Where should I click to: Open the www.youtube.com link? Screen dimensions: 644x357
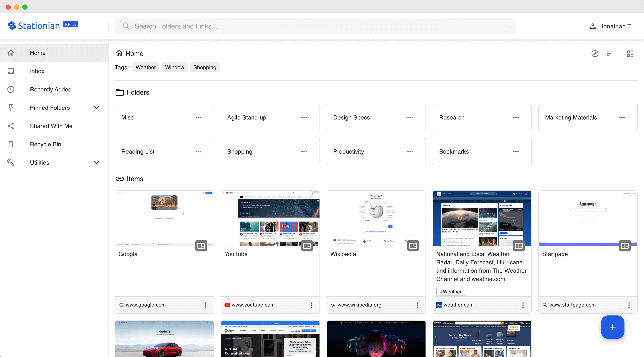tap(253, 305)
